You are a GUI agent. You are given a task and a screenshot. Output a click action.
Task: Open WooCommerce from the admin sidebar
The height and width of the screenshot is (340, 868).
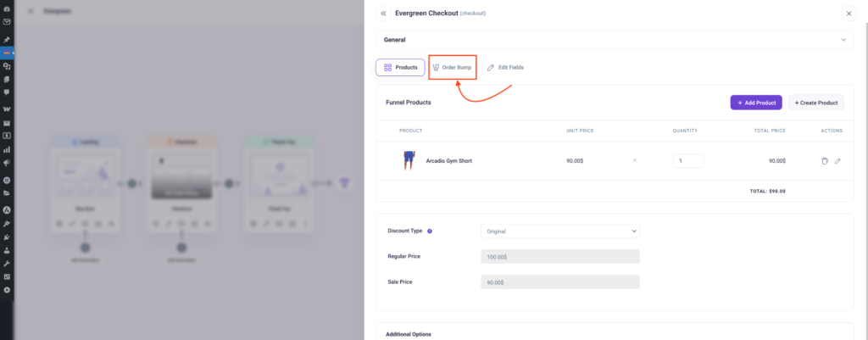tap(7, 109)
